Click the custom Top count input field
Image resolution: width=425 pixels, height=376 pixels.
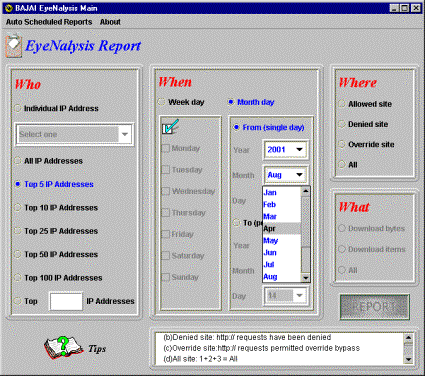66,301
